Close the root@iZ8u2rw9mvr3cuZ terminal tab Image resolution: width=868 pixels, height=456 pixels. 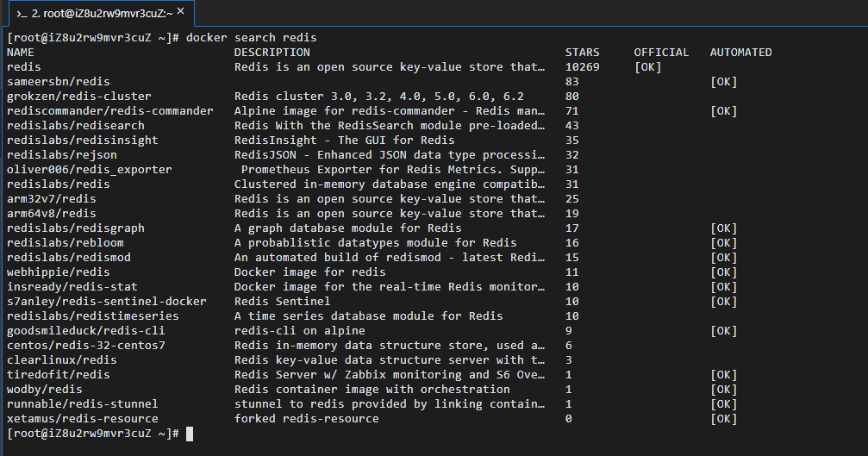[181, 11]
